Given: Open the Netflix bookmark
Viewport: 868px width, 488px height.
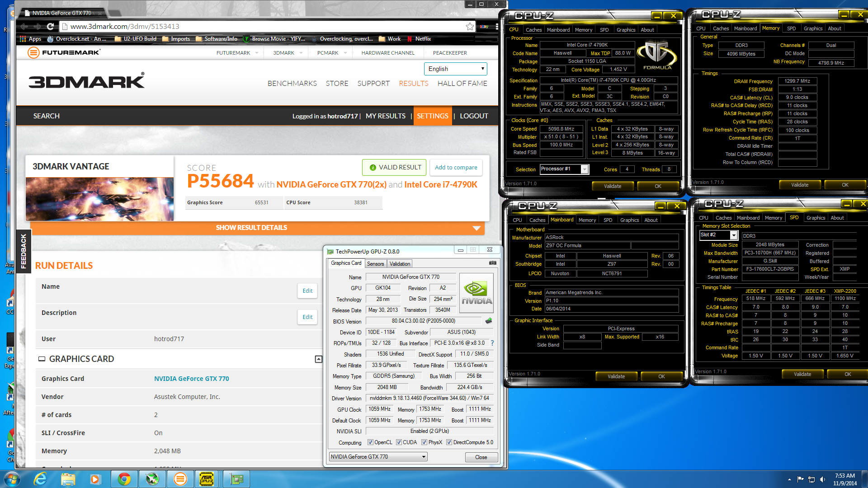Looking at the screenshot, I should click(419, 39).
